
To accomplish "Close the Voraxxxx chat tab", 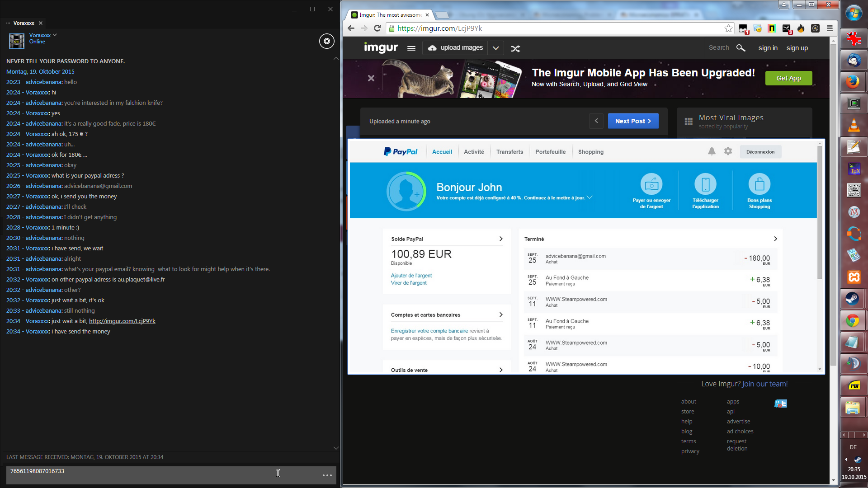I will [x=41, y=23].
